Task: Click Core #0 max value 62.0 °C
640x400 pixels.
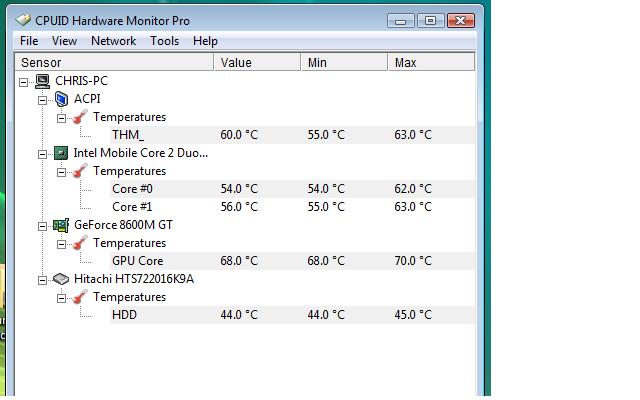Action: 413,189
